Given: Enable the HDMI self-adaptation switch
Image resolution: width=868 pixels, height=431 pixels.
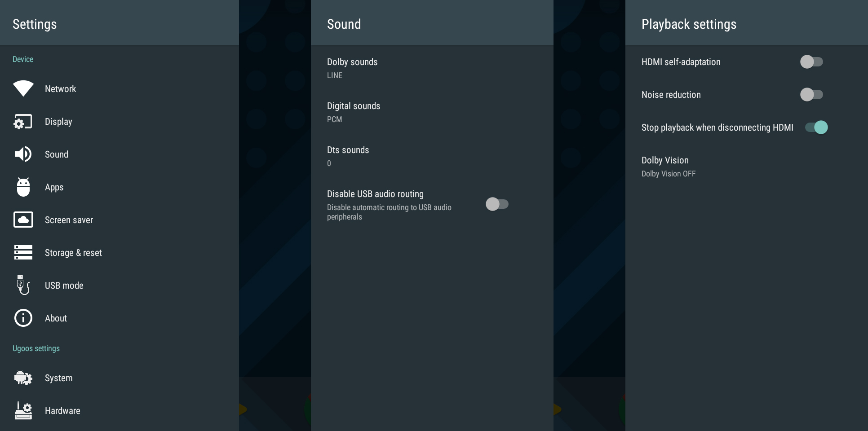Looking at the screenshot, I should point(811,62).
